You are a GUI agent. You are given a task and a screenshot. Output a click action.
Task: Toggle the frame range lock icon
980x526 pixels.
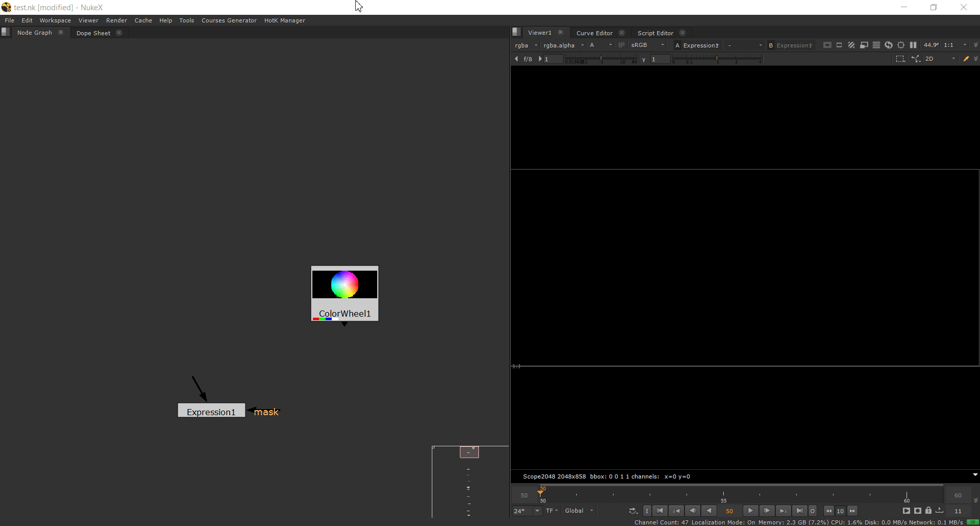(x=928, y=511)
